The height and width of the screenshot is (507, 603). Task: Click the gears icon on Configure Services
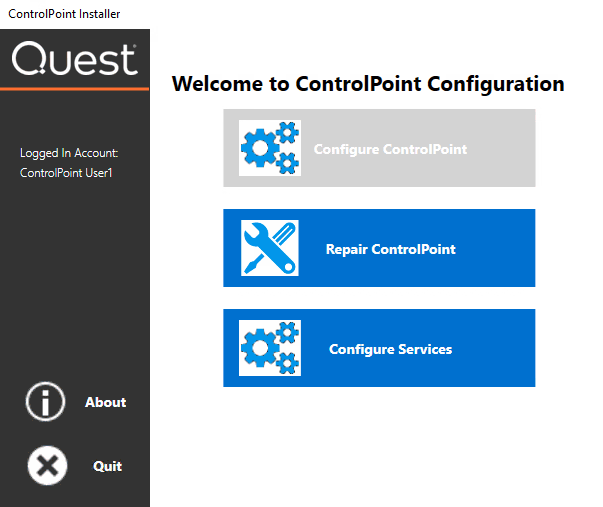click(x=270, y=348)
